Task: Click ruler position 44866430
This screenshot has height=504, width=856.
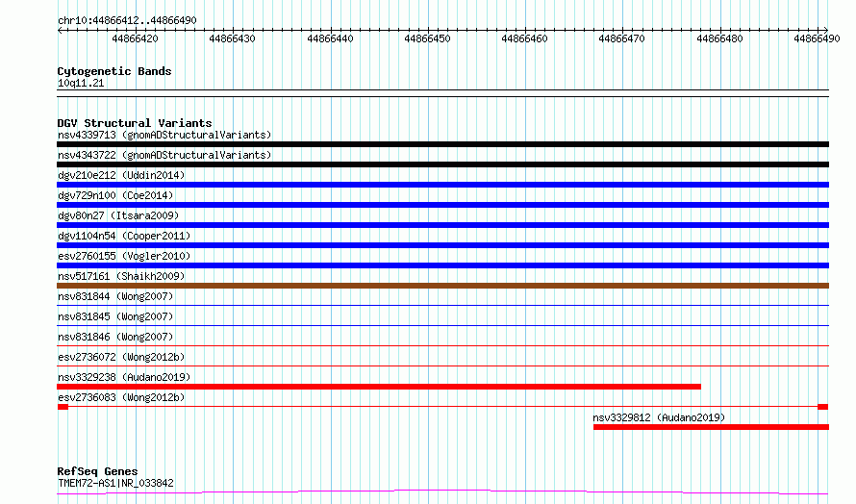Action: (x=232, y=38)
